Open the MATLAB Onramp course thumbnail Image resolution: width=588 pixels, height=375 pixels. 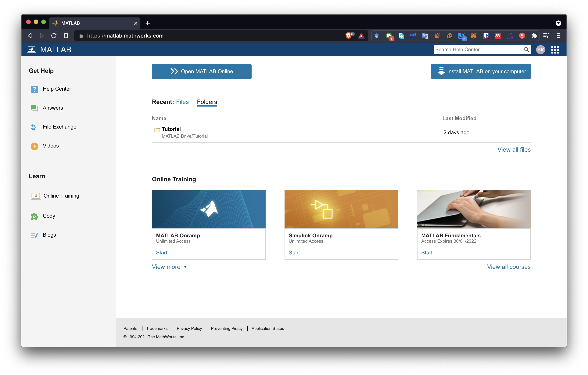[x=209, y=209]
